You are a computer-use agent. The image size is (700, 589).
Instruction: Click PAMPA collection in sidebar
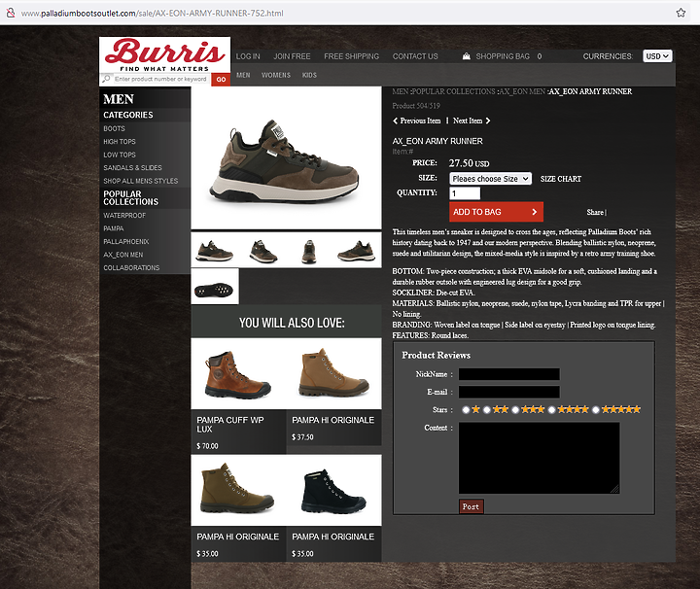114,228
